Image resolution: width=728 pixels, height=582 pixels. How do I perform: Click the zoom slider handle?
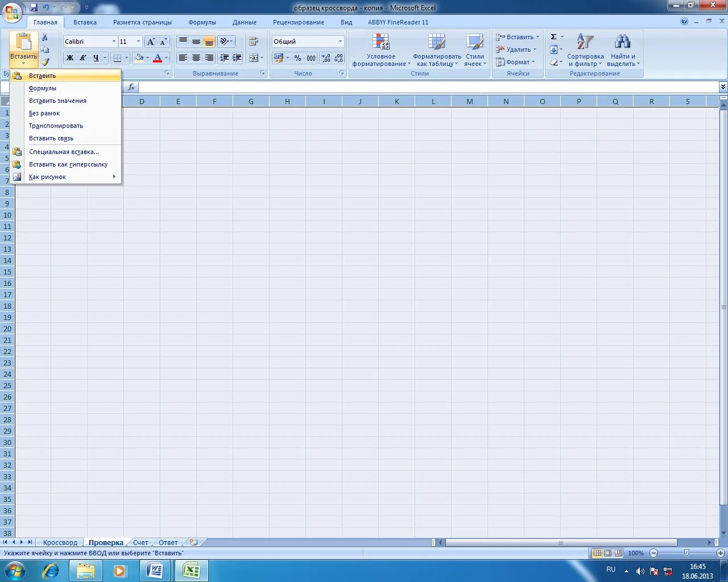(x=686, y=553)
